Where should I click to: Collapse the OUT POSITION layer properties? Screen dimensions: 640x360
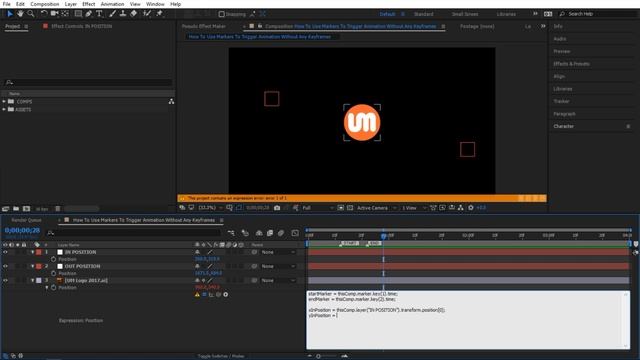[33, 266]
